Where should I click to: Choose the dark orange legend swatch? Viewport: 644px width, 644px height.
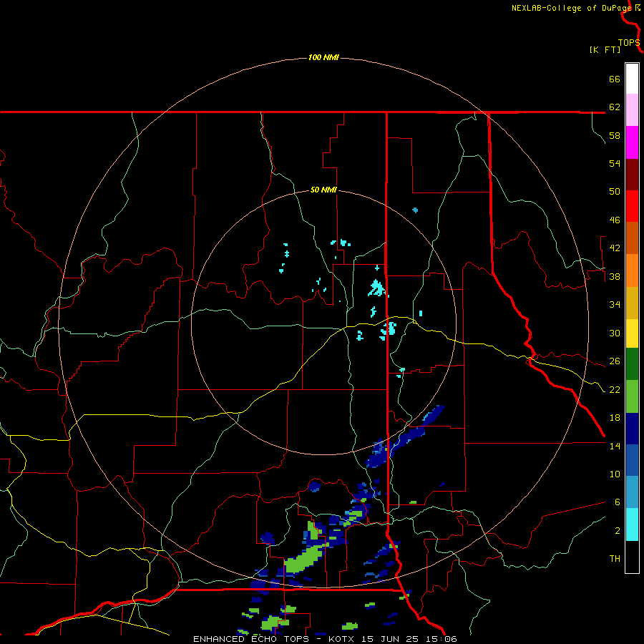[x=632, y=238]
